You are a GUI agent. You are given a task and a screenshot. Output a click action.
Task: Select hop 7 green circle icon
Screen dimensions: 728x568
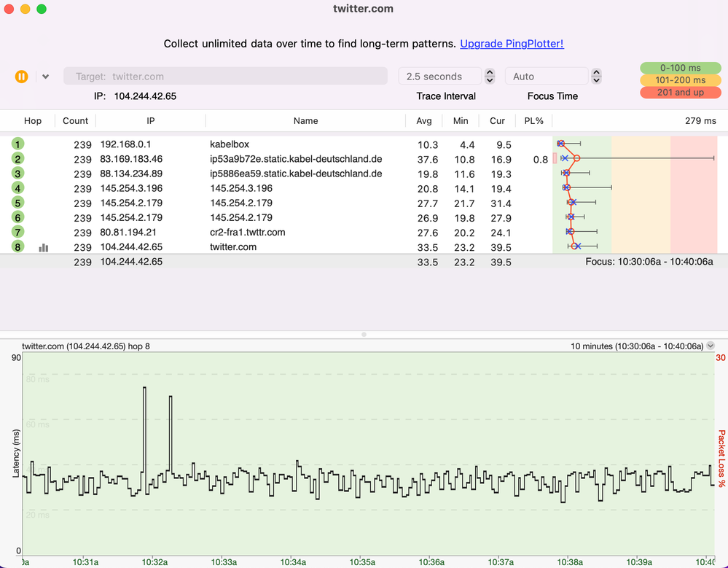[x=17, y=232]
